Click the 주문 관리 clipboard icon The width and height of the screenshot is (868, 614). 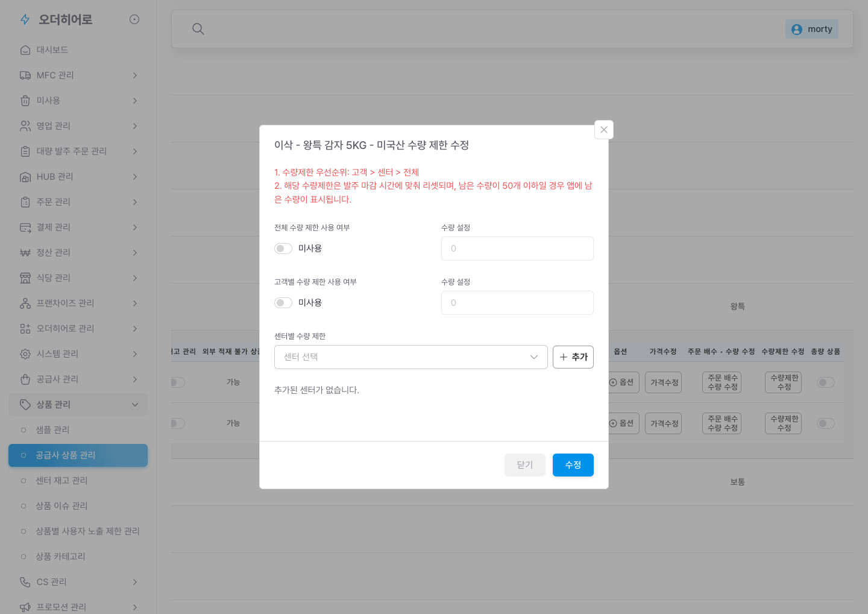[x=25, y=202]
